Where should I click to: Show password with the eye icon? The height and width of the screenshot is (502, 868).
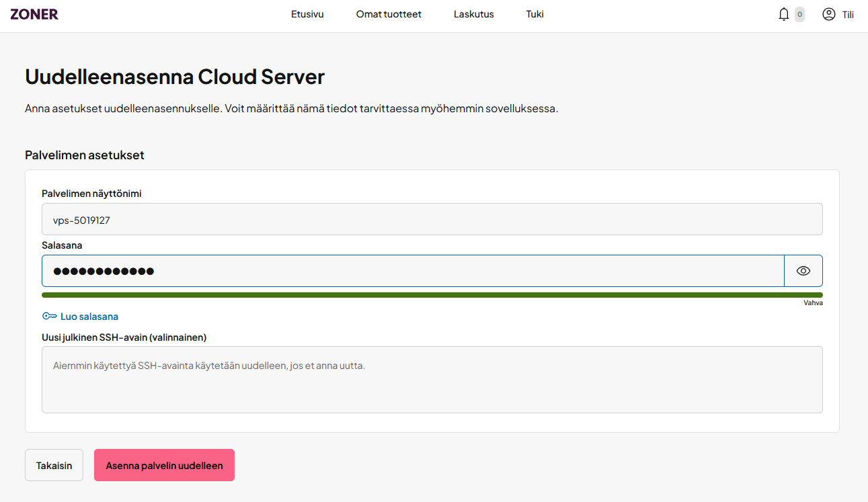pyautogui.click(x=803, y=271)
